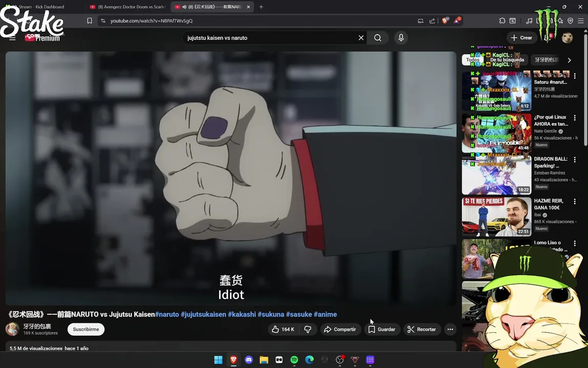This screenshot has height=368, width=588.
Task: Open the #kakashi hashtag link
Action: (242, 314)
